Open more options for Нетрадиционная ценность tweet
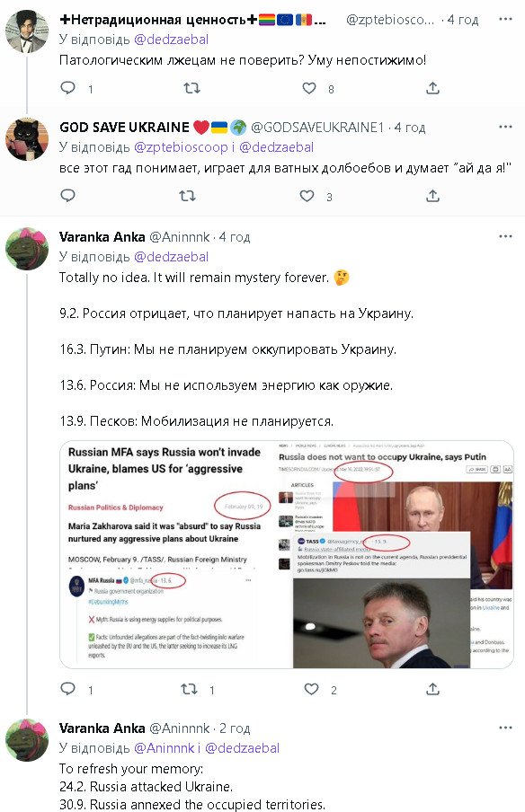 (505, 19)
